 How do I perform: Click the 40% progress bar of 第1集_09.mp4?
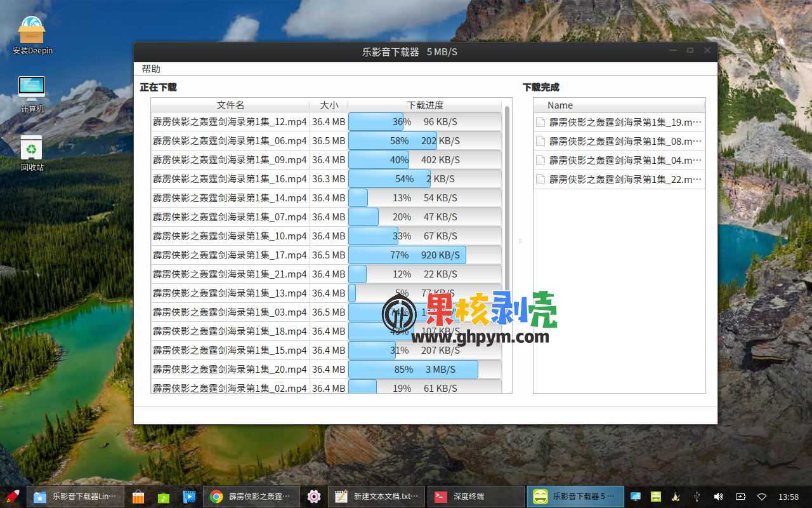[x=425, y=160]
